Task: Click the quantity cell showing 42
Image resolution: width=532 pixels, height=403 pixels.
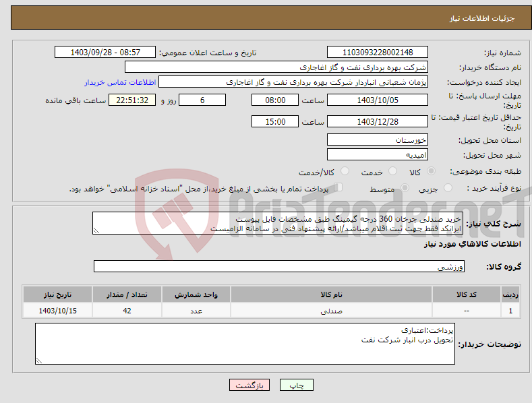Action: (x=127, y=311)
